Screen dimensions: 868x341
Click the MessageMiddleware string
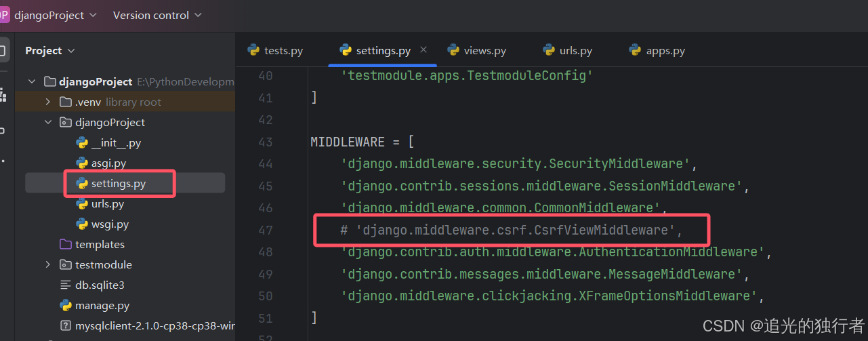(x=541, y=275)
